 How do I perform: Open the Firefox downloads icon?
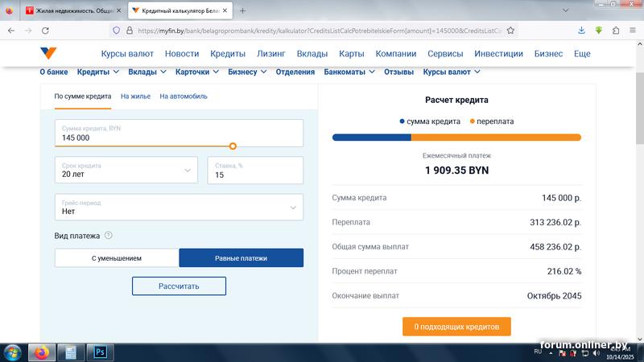point(581,31)
